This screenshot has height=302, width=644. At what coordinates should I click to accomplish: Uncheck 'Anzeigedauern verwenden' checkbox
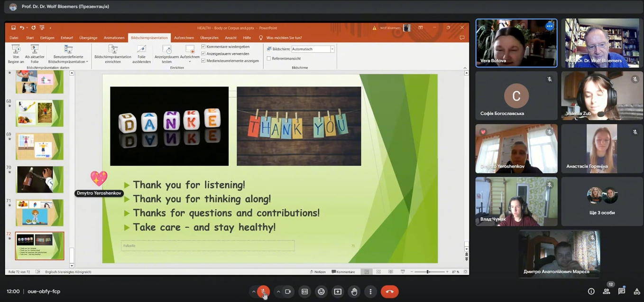point(203,54)
